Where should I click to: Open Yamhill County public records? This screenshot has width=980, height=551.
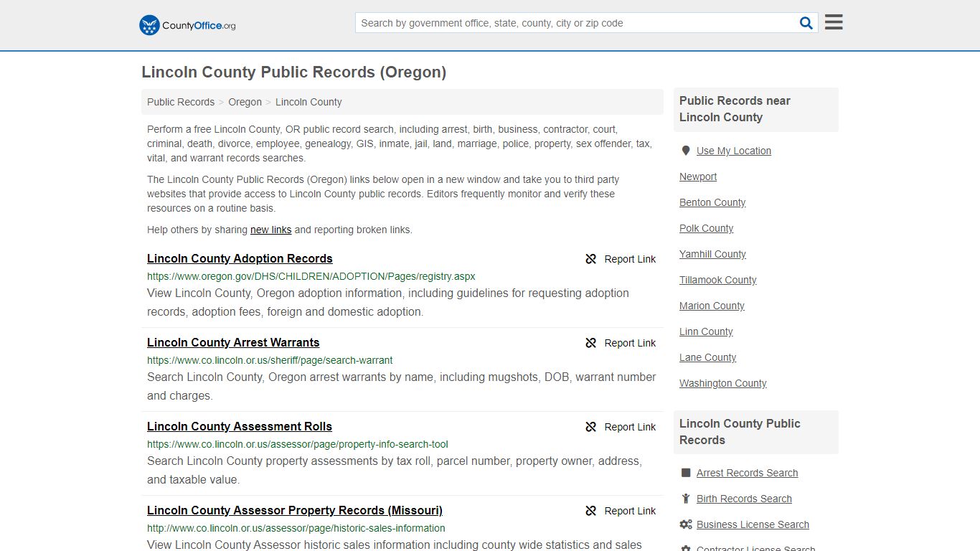tap(712, 254)
